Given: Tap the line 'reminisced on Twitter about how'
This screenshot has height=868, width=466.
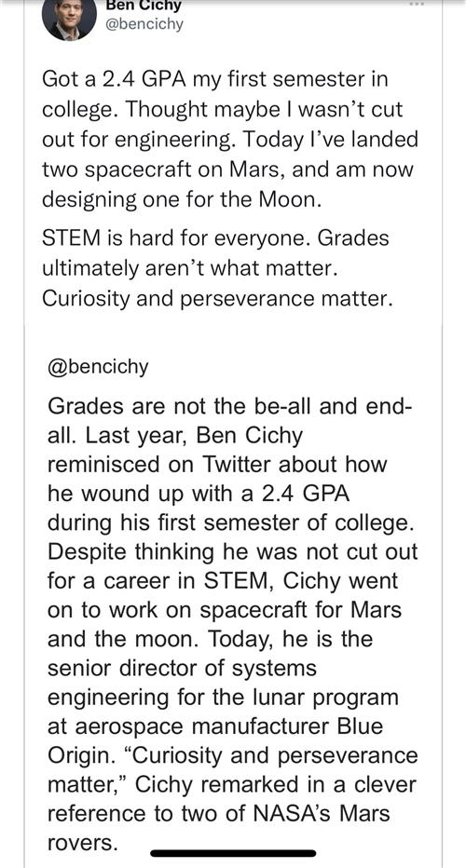Looking at the screenshot, I should pos(217,465).
